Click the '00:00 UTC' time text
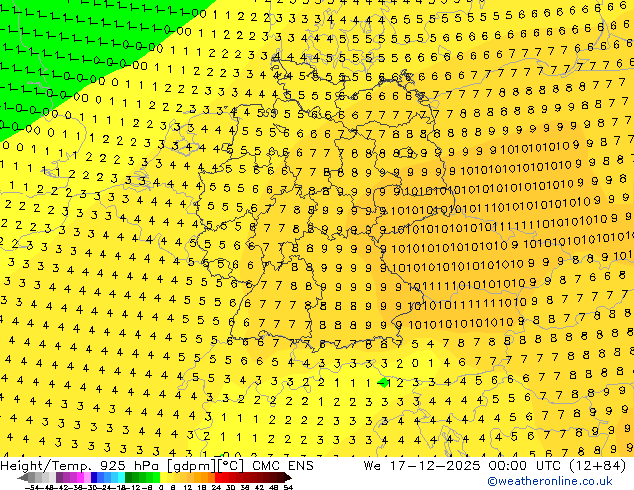Viewport: 634px width, 490px height. tap(527, 466)
